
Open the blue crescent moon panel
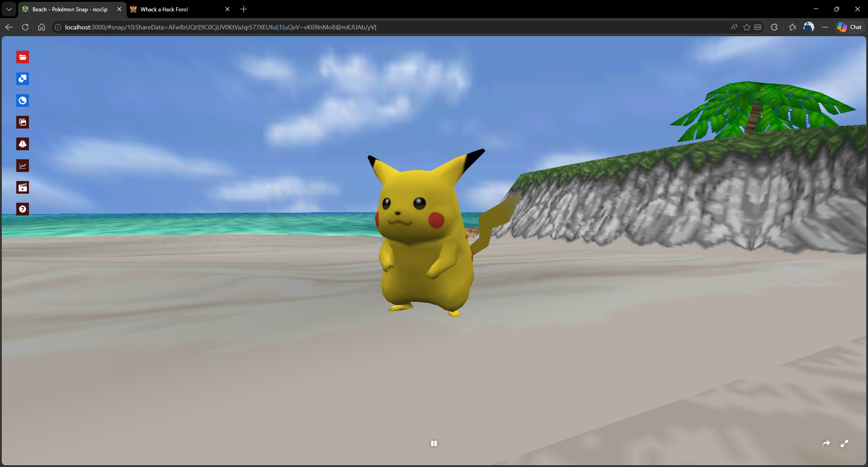(x=23, y=100)
